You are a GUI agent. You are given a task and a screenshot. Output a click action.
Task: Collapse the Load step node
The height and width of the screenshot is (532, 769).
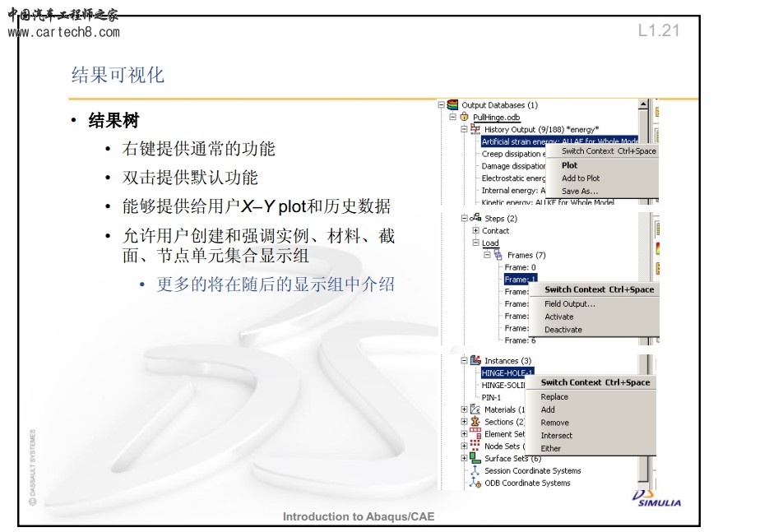pos(475,243)
